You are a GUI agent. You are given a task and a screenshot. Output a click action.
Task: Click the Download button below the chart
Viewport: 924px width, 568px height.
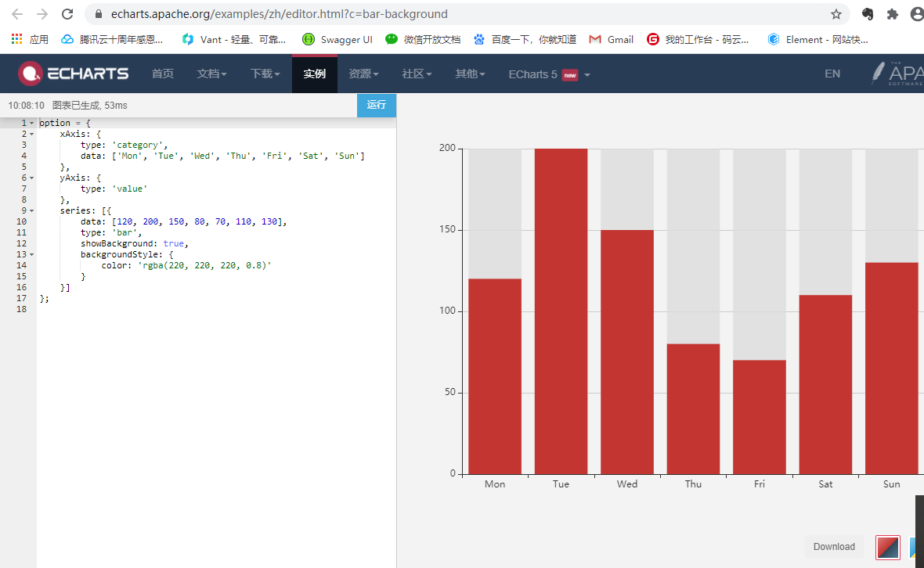(834, 547)
